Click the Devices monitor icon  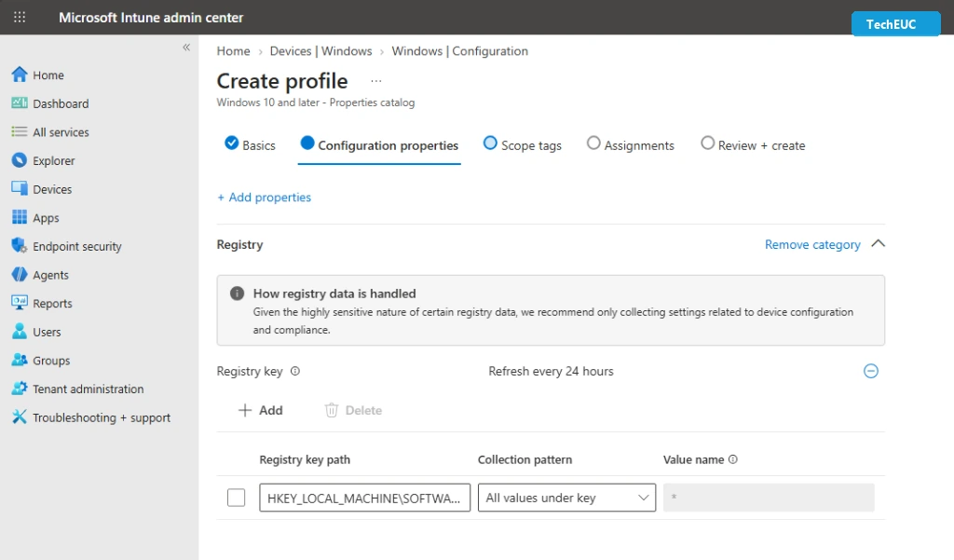click(x=20, y=189)
